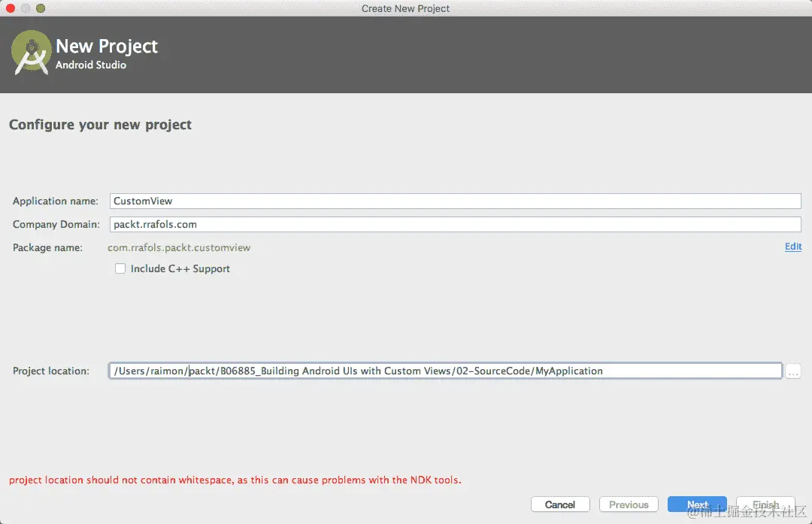Click the Next button
Screen dimensions: 812x524
(x=697, y=504)
